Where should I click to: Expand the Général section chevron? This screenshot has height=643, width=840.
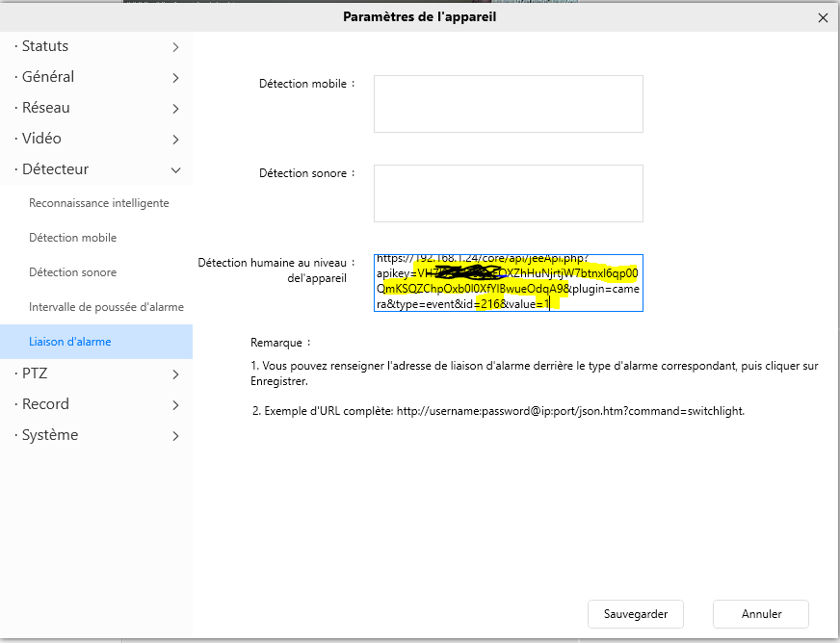[x=175, y=78]
